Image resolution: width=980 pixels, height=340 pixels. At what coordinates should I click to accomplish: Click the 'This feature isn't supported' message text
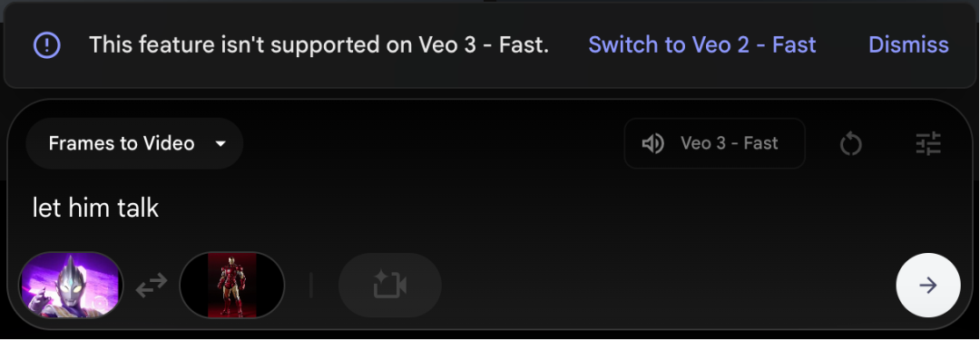click(318, 45)
